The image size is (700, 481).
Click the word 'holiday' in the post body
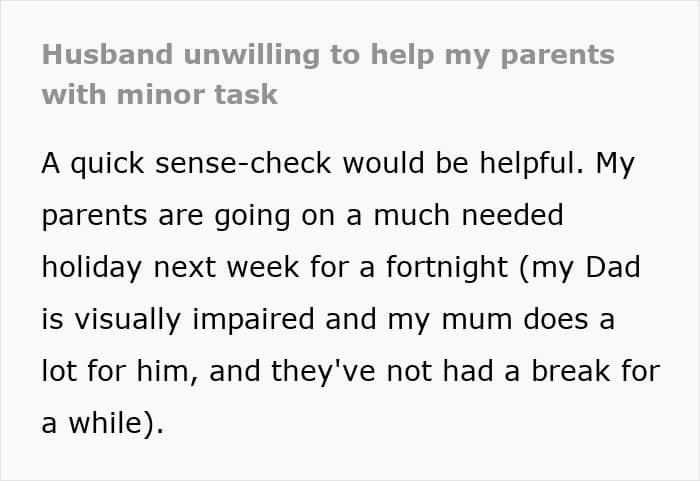coord(92,268)
